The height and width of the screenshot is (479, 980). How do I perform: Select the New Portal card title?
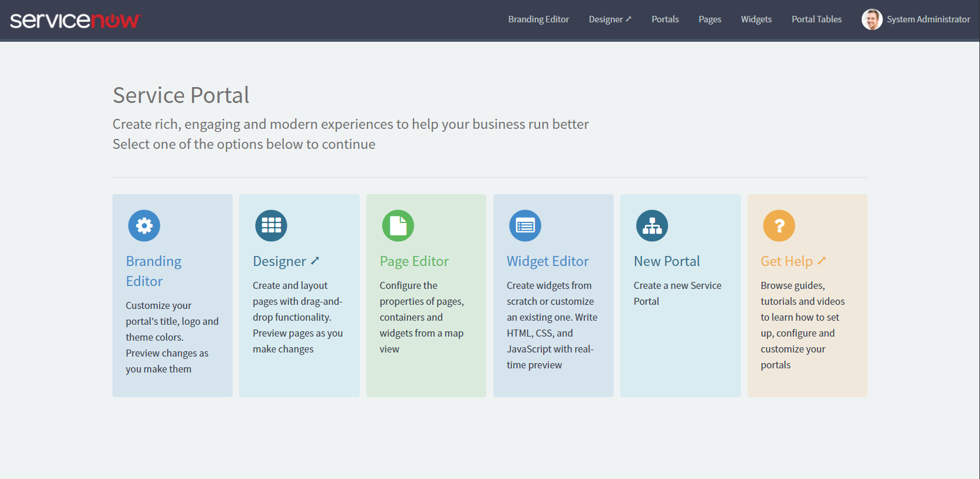(667, 261)
